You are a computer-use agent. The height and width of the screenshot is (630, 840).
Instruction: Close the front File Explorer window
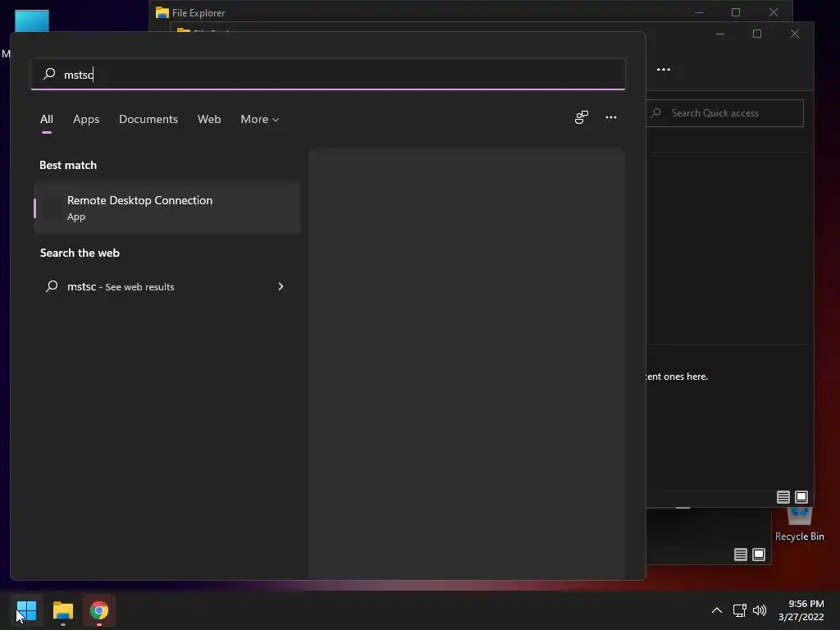point(794,34)
